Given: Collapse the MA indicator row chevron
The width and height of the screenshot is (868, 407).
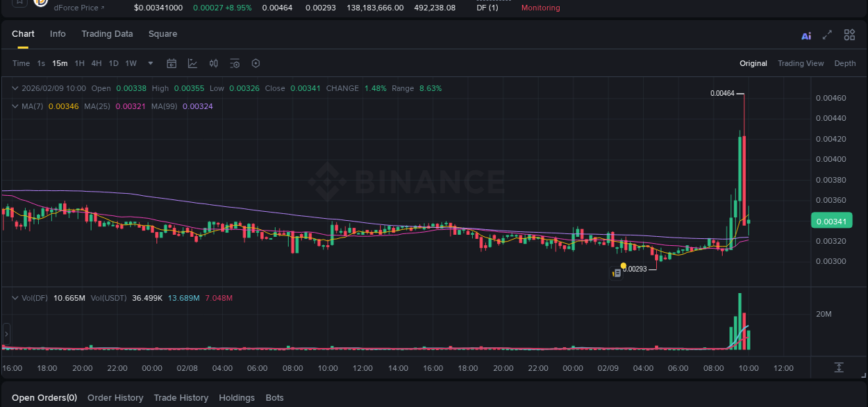Looking at the screenshot, I should point(15,106).
